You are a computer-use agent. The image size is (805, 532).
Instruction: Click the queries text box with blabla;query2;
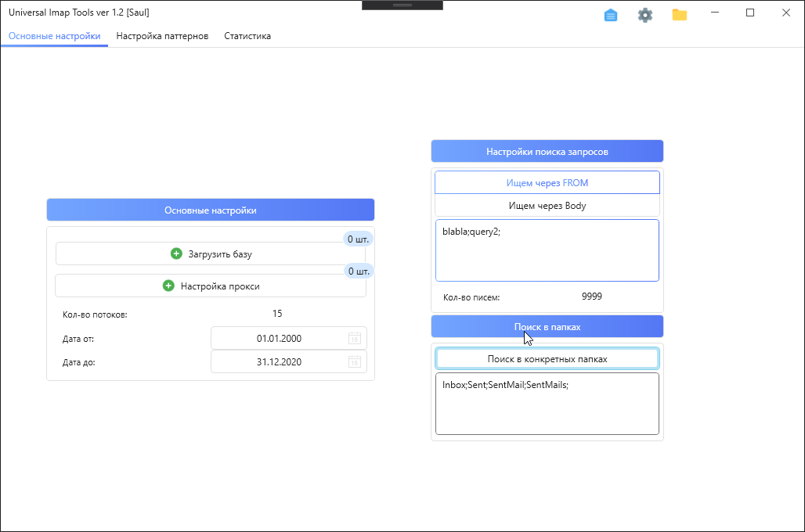point(547,250)
